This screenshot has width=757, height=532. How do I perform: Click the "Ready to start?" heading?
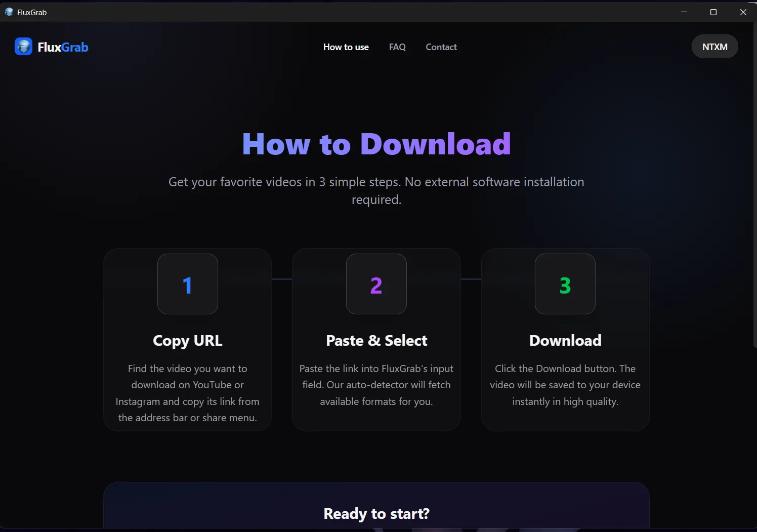point(376,514)
